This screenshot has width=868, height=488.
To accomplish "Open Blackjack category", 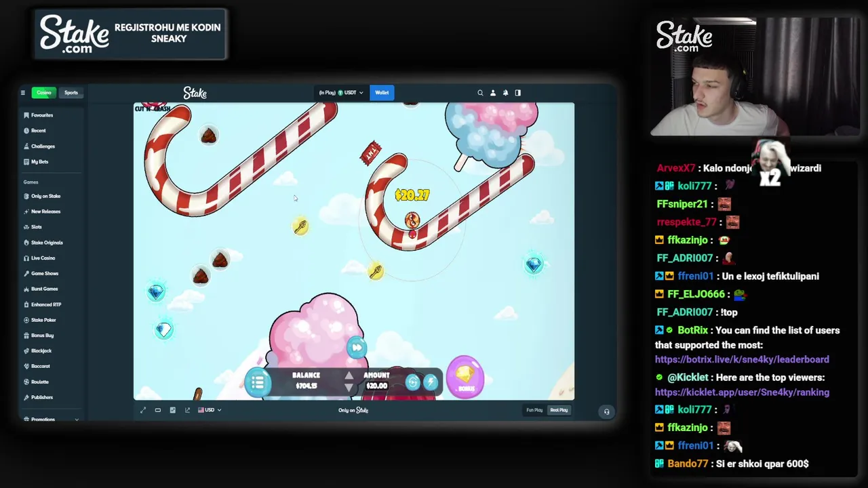I will [41, 351].
